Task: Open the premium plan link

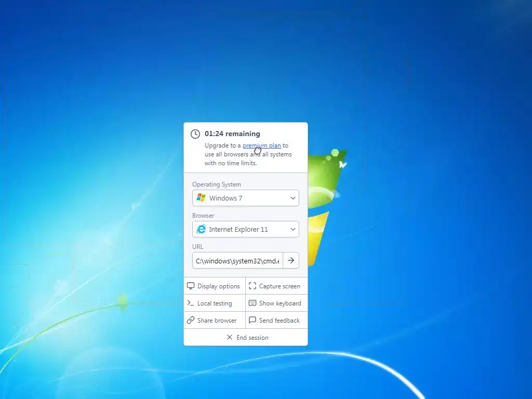Action: pyautogui.click(x=262, y=145)
